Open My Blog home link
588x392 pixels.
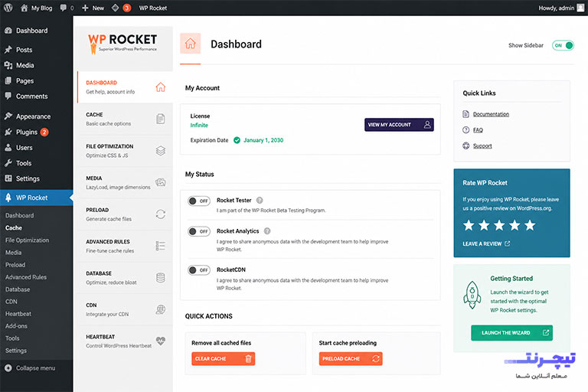37,8
